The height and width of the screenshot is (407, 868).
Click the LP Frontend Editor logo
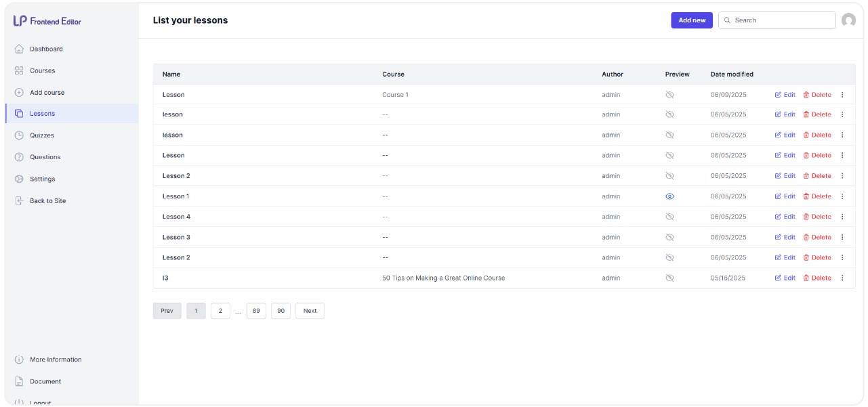pos(47,20)
